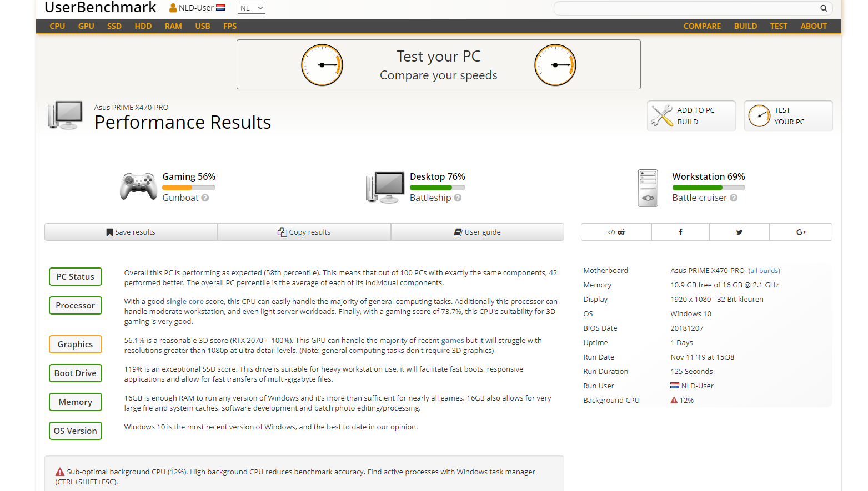
Task: Go to the TEST page
Action: 779,26
